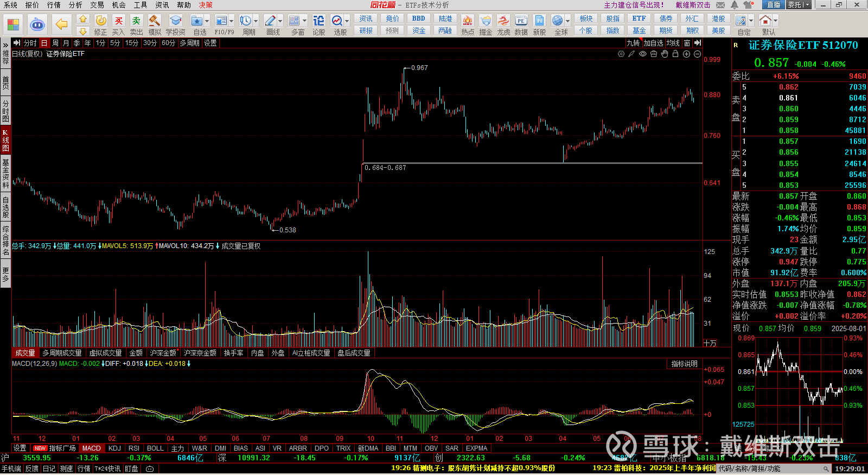Toggle the chart lock icon

click(x=675, y=54)
